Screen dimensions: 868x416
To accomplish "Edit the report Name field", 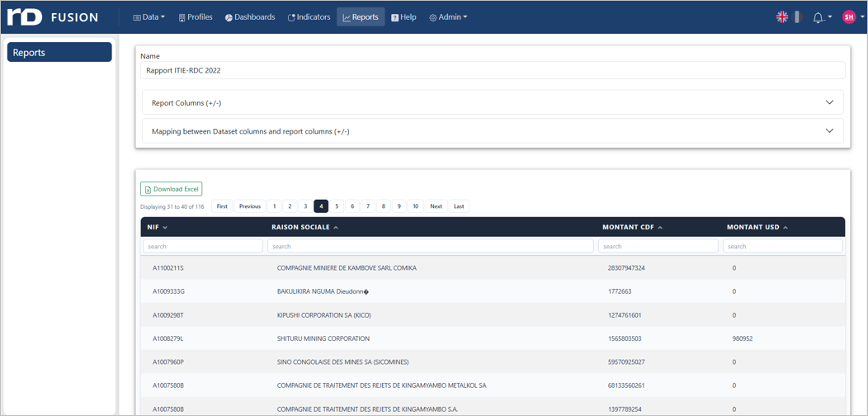I will click(493, 70).
